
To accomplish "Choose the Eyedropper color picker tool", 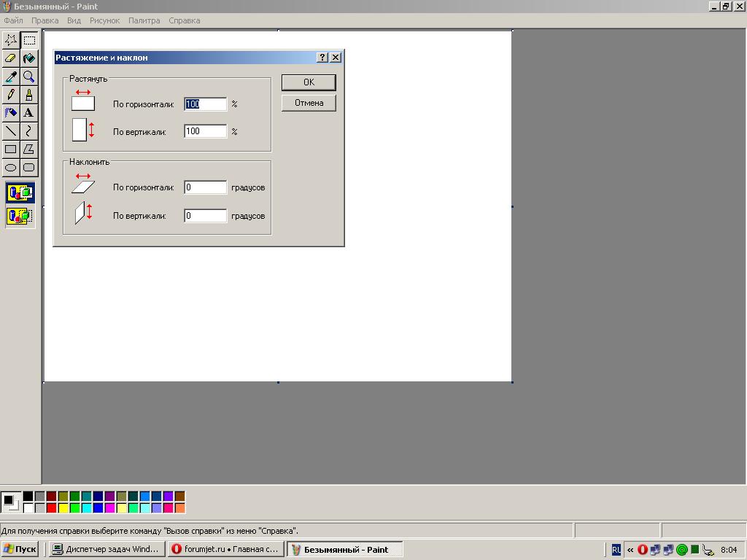I will point(11,77).
